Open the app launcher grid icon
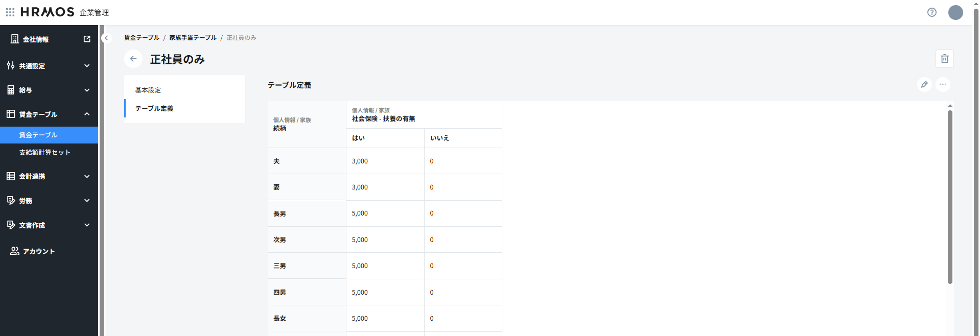The image size is (980, 336). coord(10,12)
